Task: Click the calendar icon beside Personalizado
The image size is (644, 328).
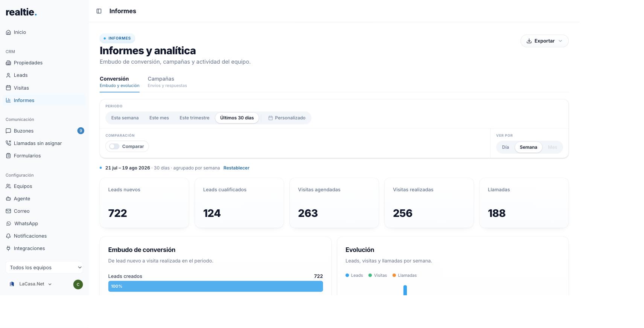Action: tap(270, 118)
